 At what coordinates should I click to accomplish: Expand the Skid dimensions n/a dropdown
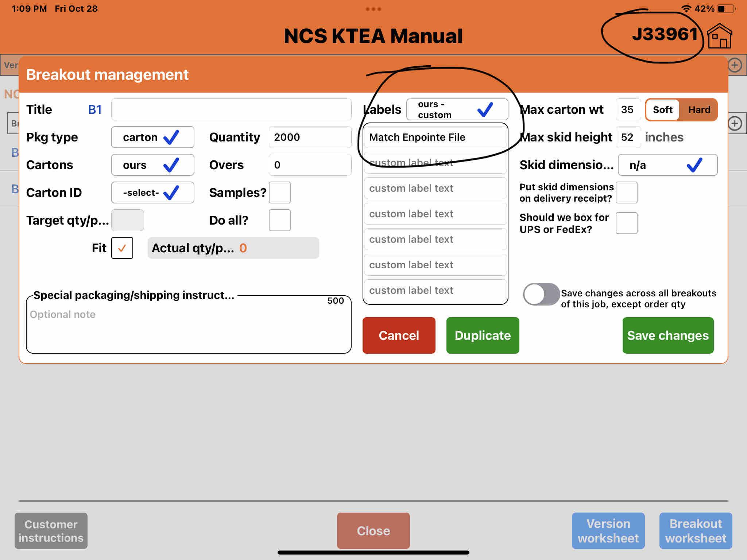click(667, 165)
